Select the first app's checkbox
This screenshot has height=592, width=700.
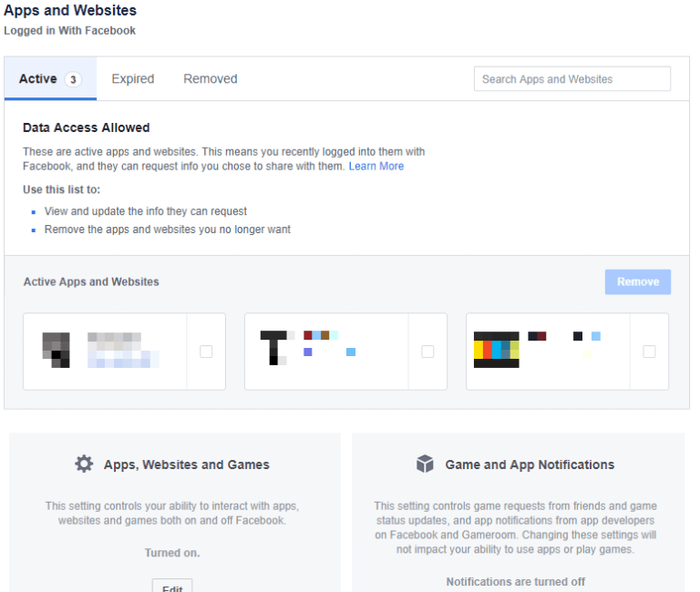pos(206,352)
